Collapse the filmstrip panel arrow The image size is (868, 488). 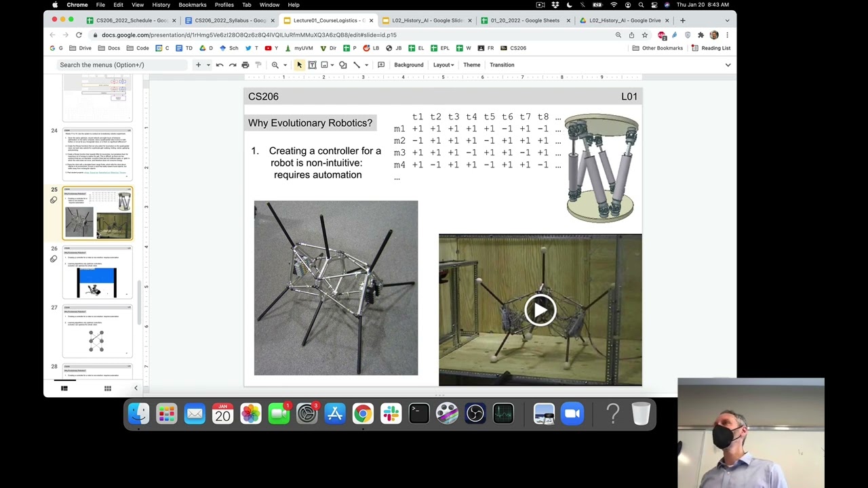tap(136, 388)
